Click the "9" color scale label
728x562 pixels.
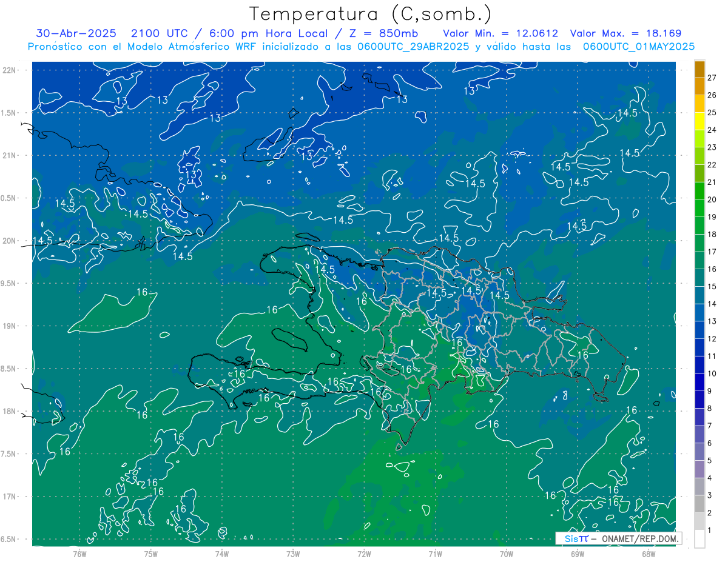709,391
